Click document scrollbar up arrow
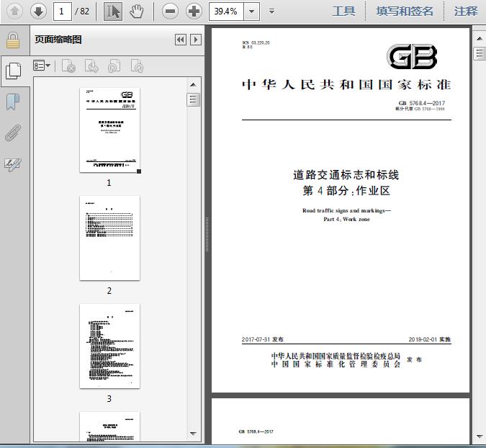This screenshot has width=486, height=448. point(480,39)
